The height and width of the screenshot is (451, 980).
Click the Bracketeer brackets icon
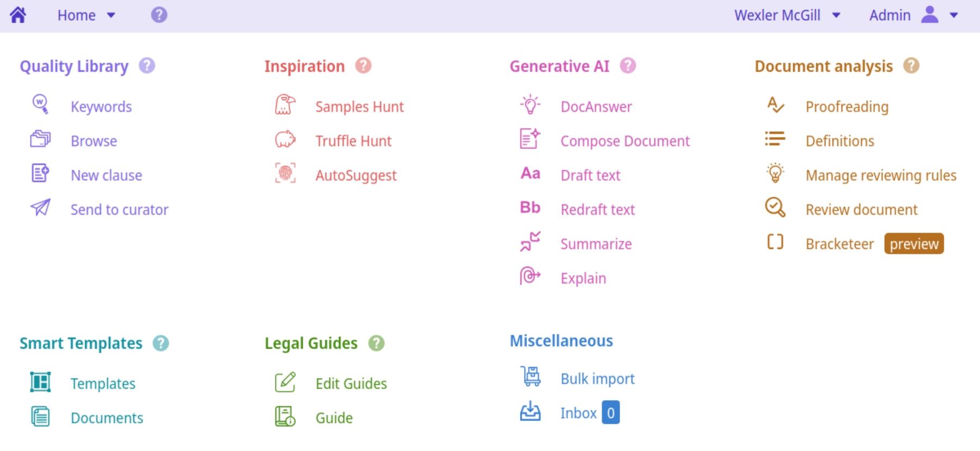[775, 241]
